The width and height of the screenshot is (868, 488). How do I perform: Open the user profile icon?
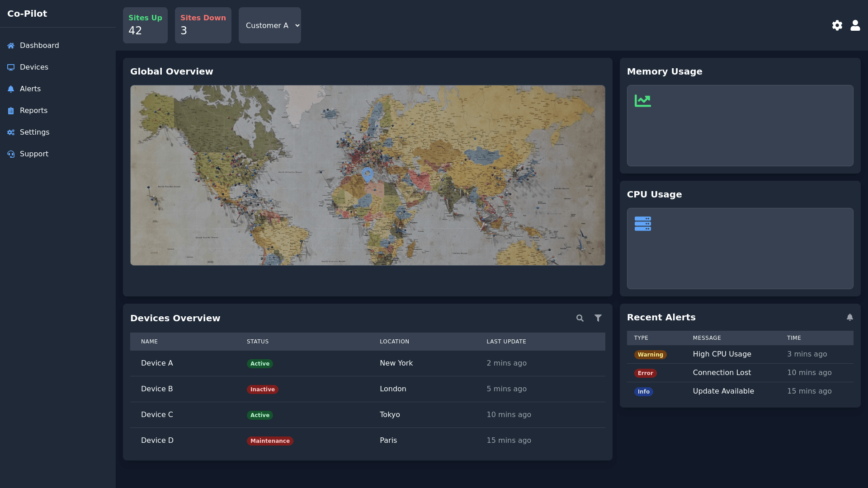point(855,25)
